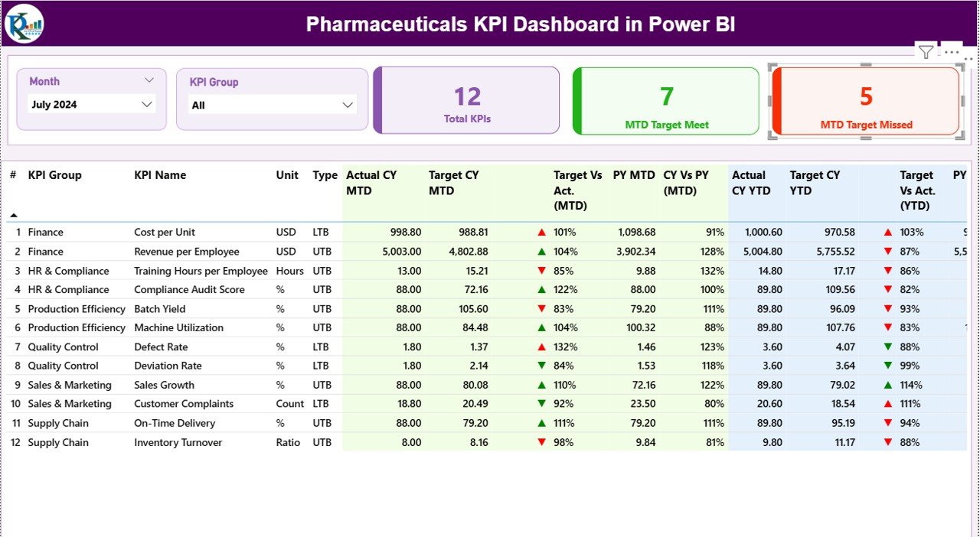The image size is (980, 537).
Task: Click the highlighted 5 MTD Target Missed card
Action: (866, 100)
